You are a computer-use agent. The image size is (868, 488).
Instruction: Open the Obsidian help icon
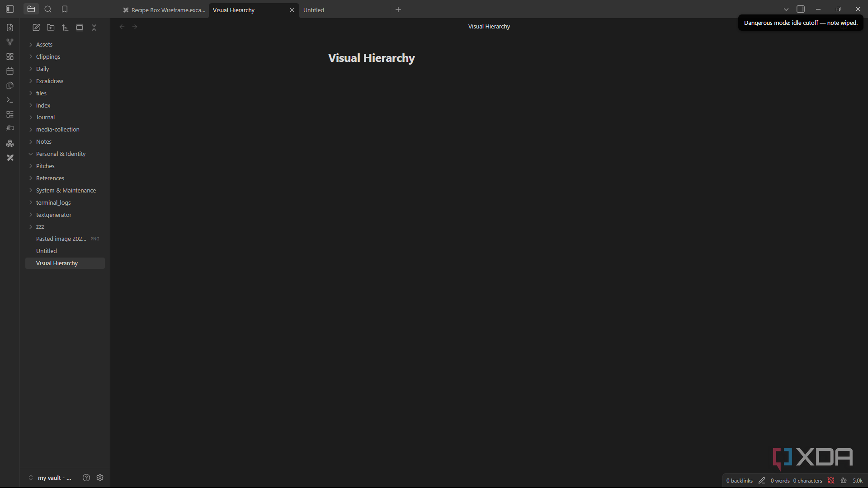86,478
